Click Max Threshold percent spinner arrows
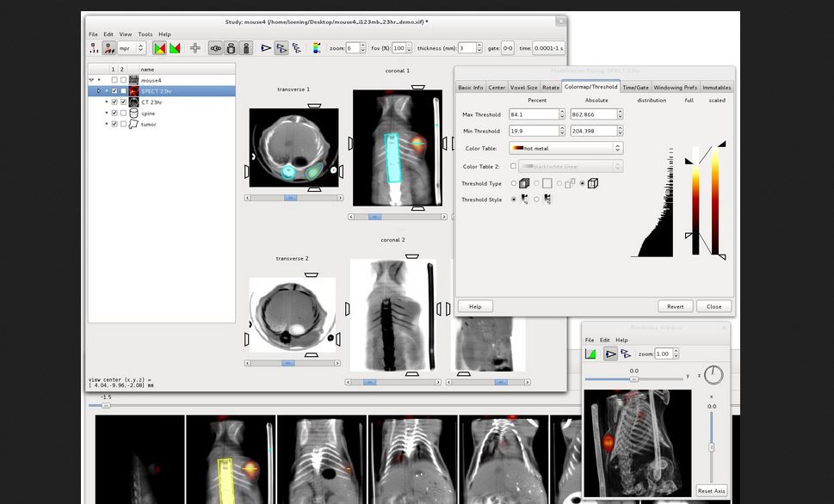The image size is (834, 504). tap(562, 114)
